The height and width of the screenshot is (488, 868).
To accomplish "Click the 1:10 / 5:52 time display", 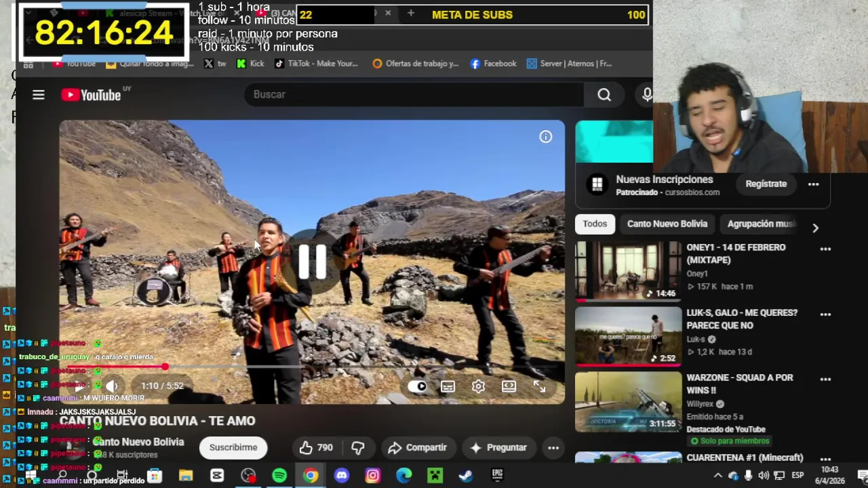I will tap(162, 386).
